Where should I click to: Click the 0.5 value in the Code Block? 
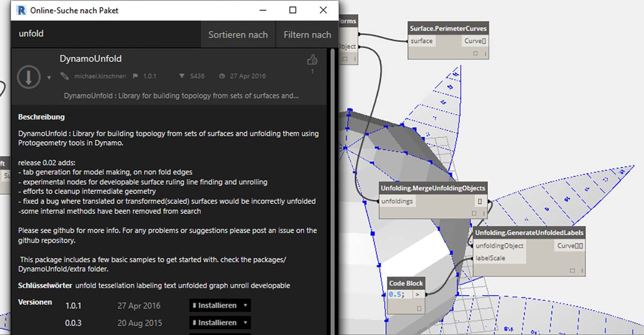click(397, 294)
